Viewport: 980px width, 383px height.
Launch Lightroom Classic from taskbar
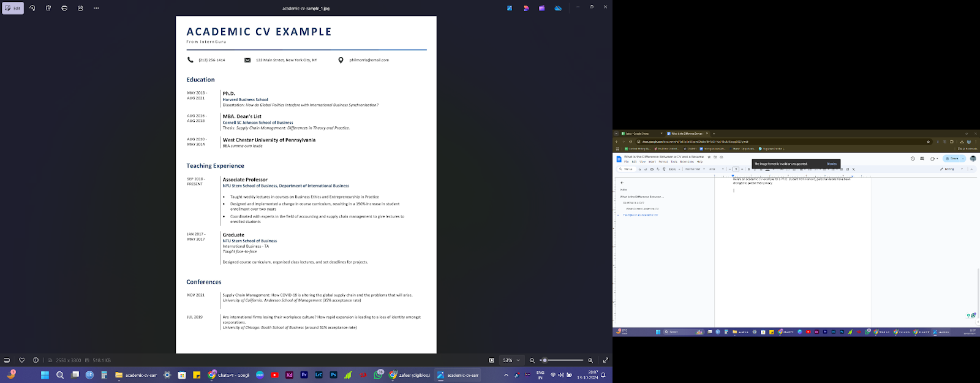tap(318, 375)
